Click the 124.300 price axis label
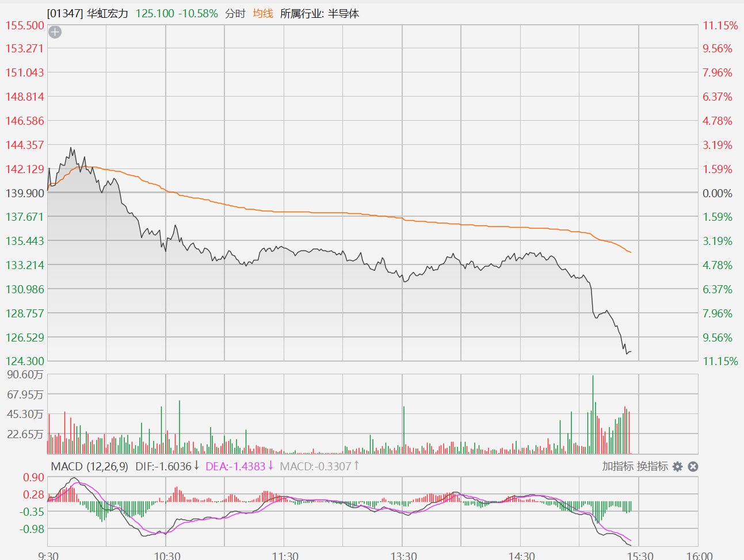The image size is (744, 560). coord(25,361)
